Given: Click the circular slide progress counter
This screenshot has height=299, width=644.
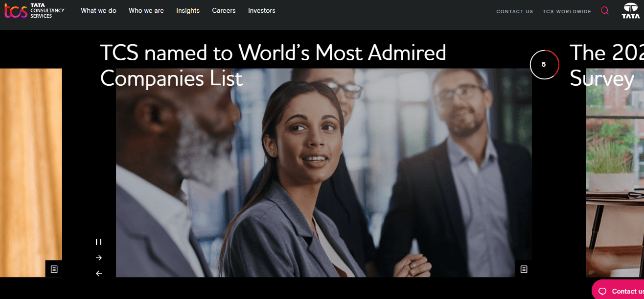Looking at the screenshot, I should pyautogui.click(x=544, y=64).
